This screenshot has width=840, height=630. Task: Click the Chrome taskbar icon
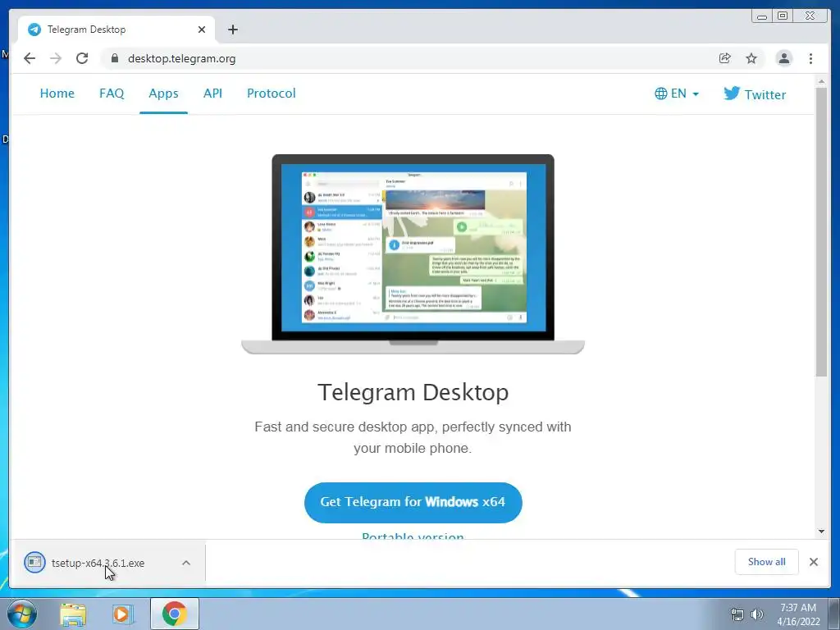[x=175, y=614]
